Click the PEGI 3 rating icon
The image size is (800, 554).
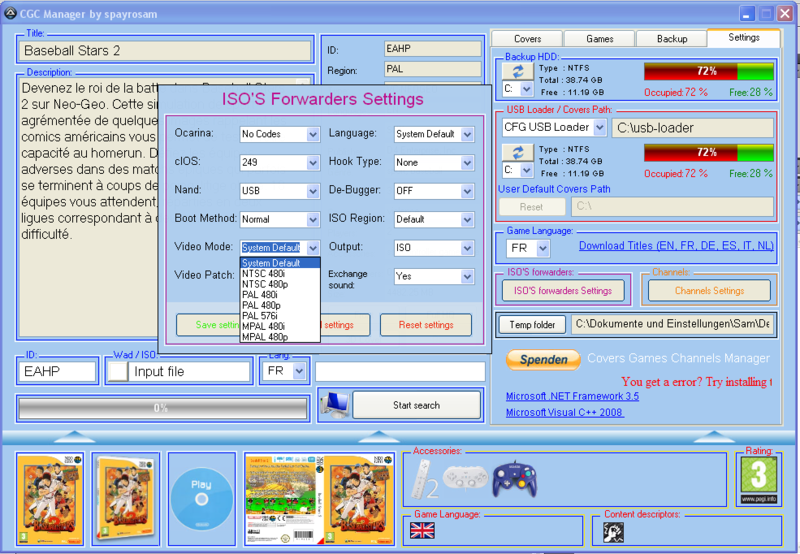(x=759, y=480)
